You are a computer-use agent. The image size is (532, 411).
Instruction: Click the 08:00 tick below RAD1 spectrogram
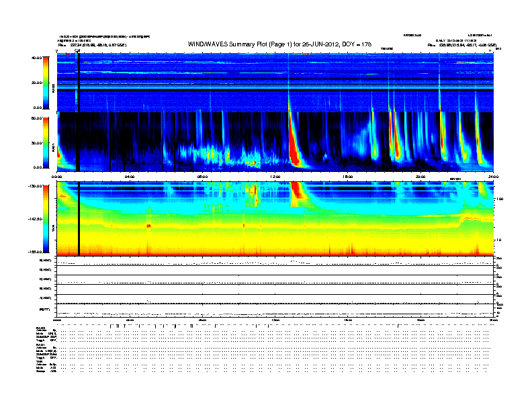pyautogui.click(x=202, y=177)
